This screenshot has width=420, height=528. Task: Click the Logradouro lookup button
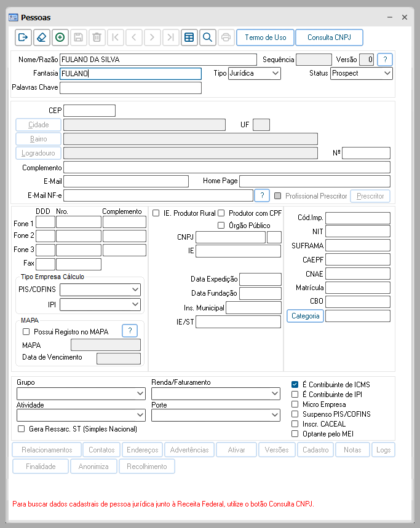click(38, 153)
